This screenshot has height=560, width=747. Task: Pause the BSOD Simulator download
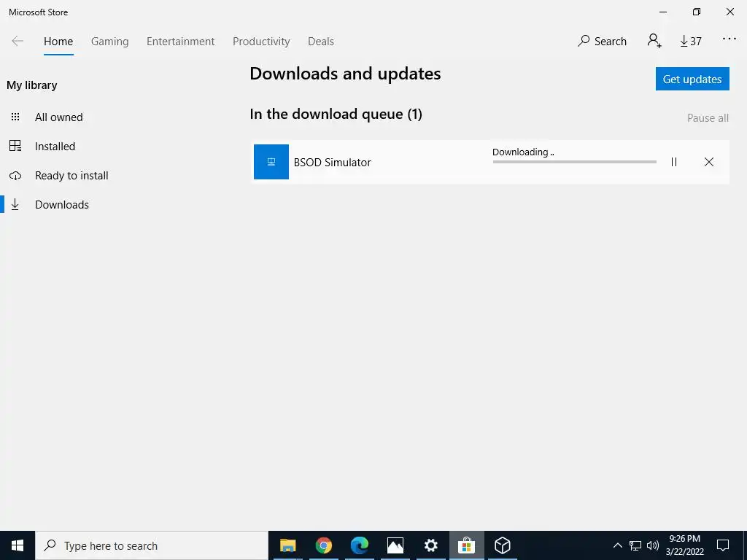click(x=673, y=162)
